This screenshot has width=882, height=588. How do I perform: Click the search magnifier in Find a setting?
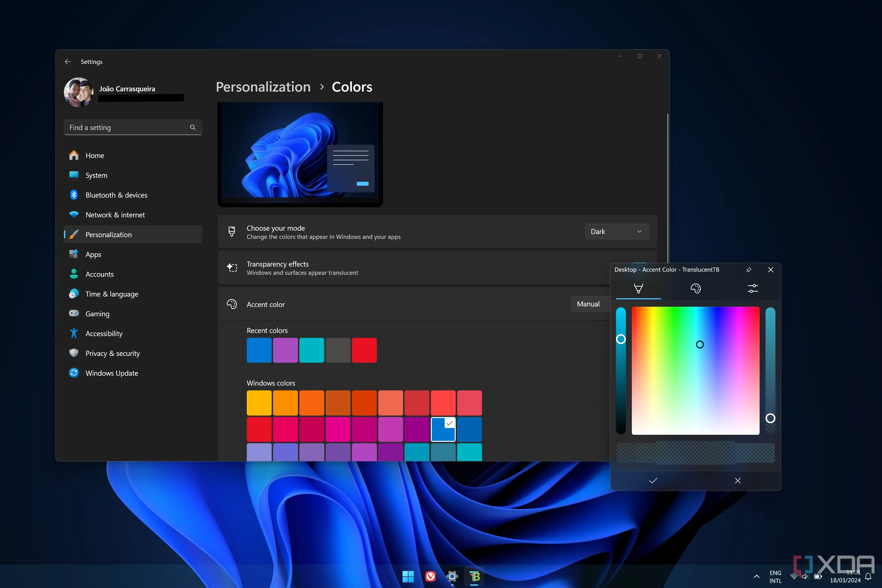193,127
